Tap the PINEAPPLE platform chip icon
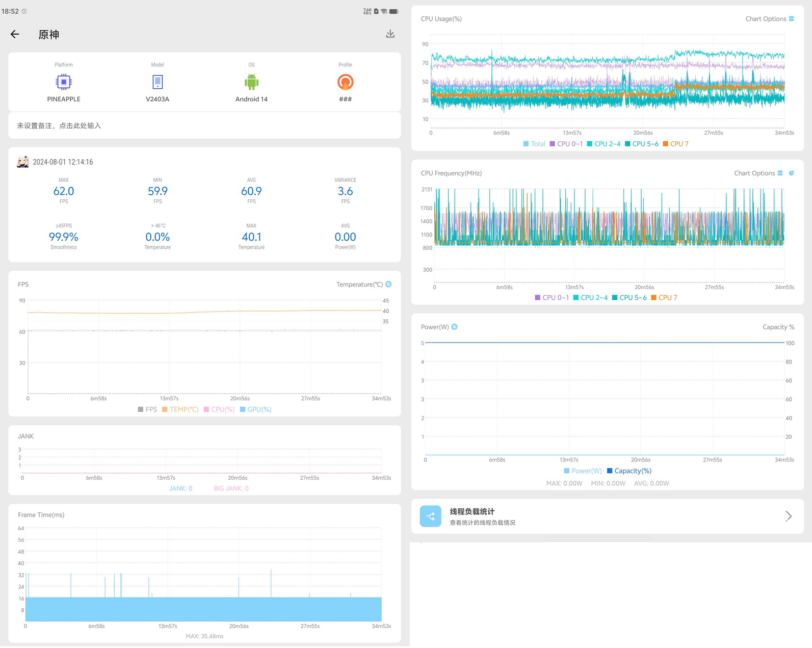 tap(64, 82)
